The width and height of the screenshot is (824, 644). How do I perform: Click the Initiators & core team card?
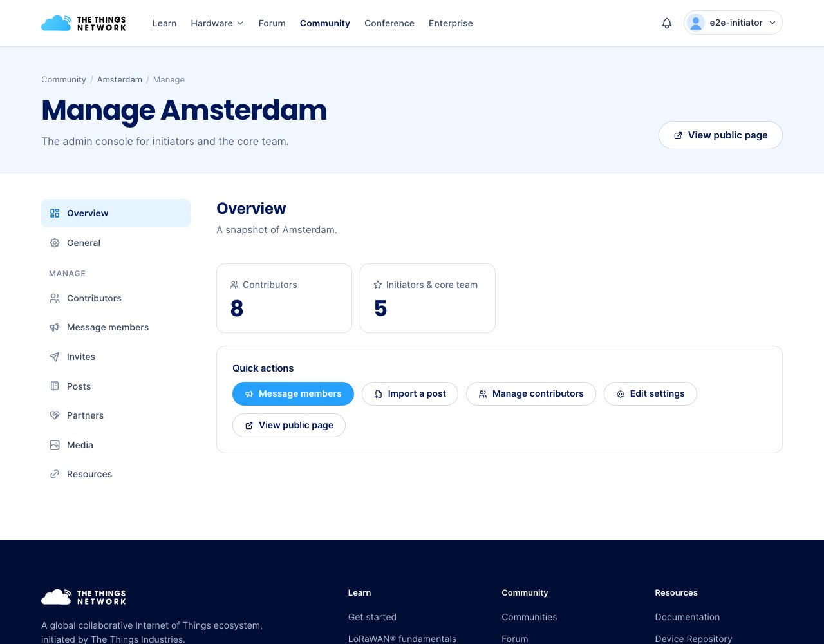pos(427,298)
